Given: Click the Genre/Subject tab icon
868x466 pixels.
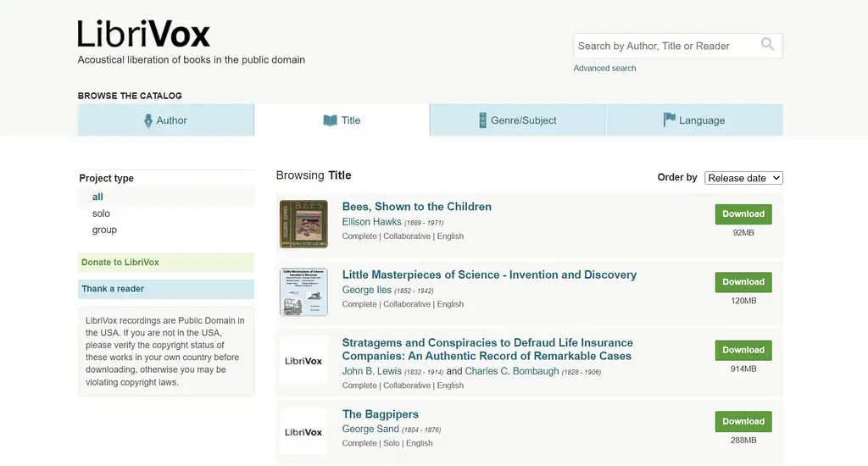Looking at the screenshot, I should click(482, 120).
